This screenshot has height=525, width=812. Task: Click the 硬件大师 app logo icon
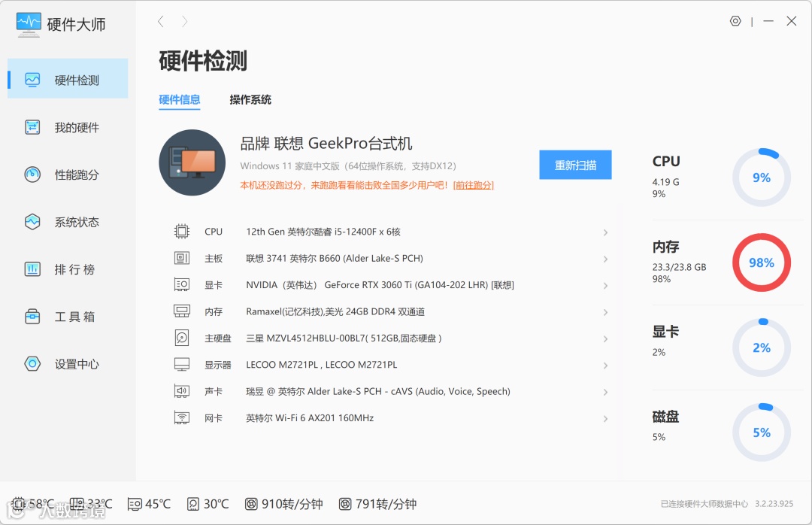(29, 24)
